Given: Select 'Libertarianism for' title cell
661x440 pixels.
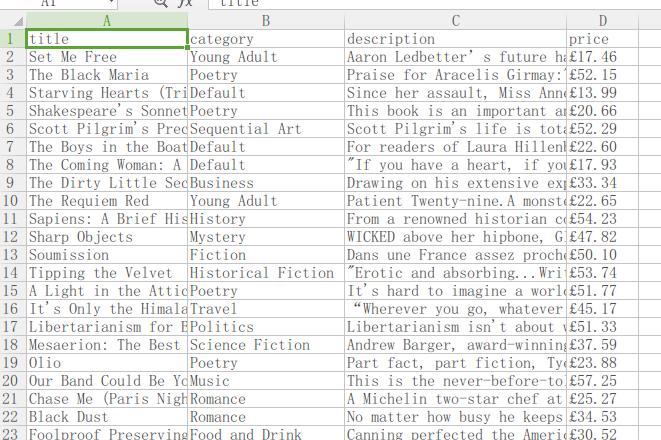Looking at the screenshot, I should point(107,327).
